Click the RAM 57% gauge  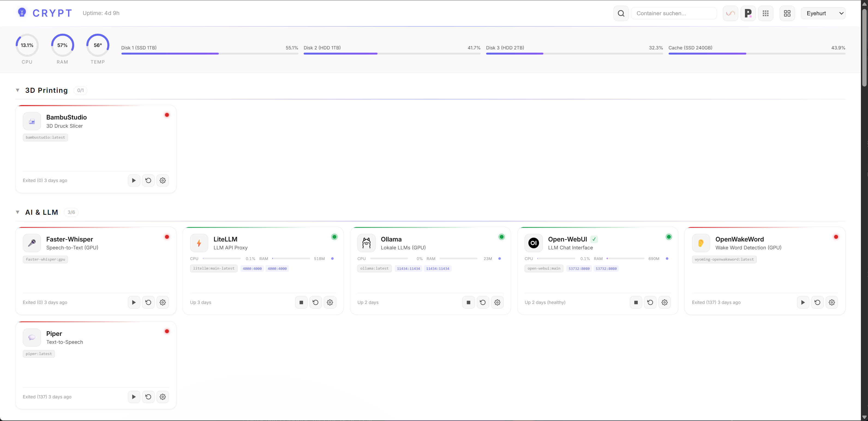62,45
